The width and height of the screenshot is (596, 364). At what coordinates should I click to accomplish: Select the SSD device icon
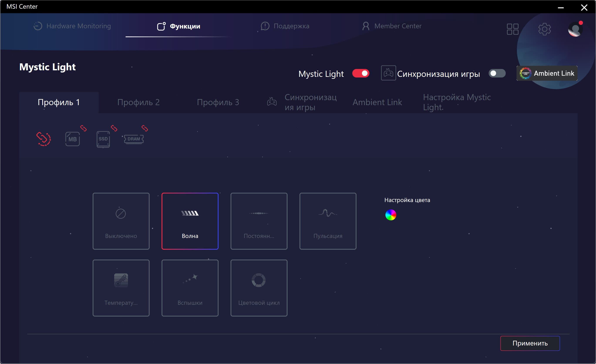[x=103, y=139]
